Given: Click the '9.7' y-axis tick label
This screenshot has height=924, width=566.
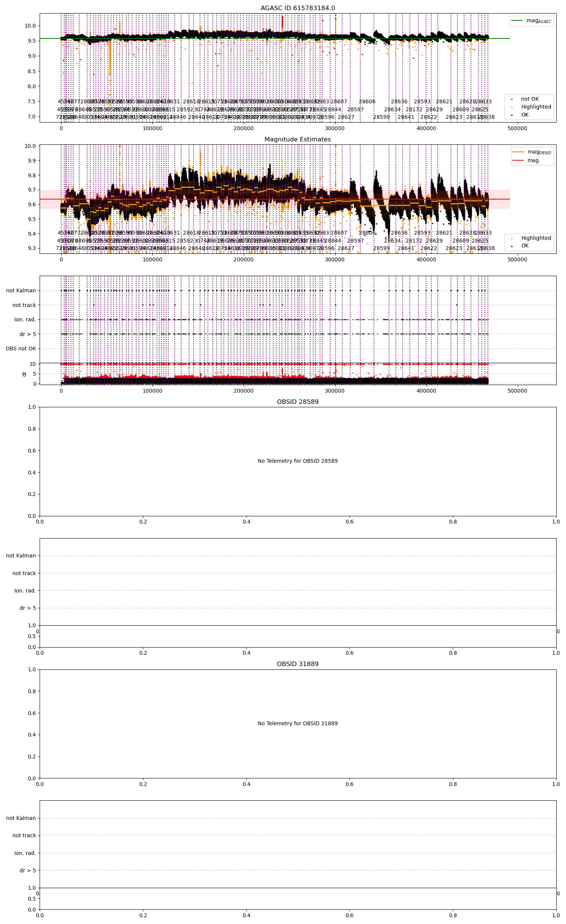Looking at the screenshot, I should (31, 190).
